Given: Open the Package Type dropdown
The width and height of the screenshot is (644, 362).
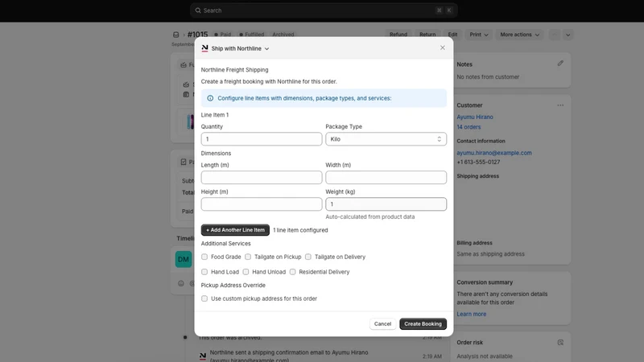Looking at the screenshot, I should tap(386, 138).
